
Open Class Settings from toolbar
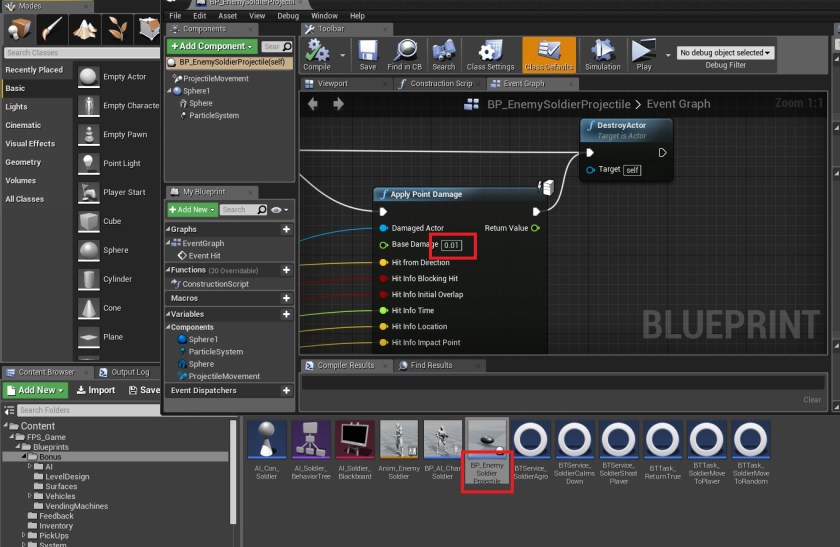(489, 53)
